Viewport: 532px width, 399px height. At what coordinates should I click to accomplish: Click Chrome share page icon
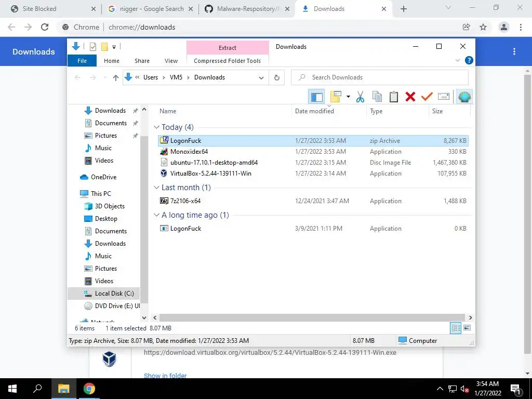coord(467,27)
